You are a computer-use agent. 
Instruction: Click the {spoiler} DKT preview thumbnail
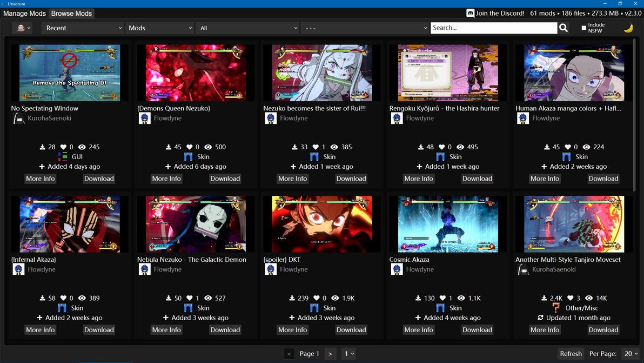pyautogui.click(x=322, y=224)
